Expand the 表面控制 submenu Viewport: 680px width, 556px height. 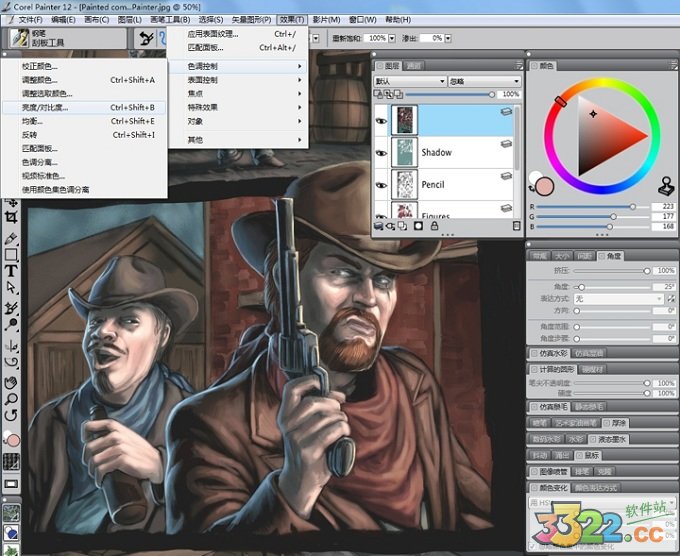(x=238, y=80)
